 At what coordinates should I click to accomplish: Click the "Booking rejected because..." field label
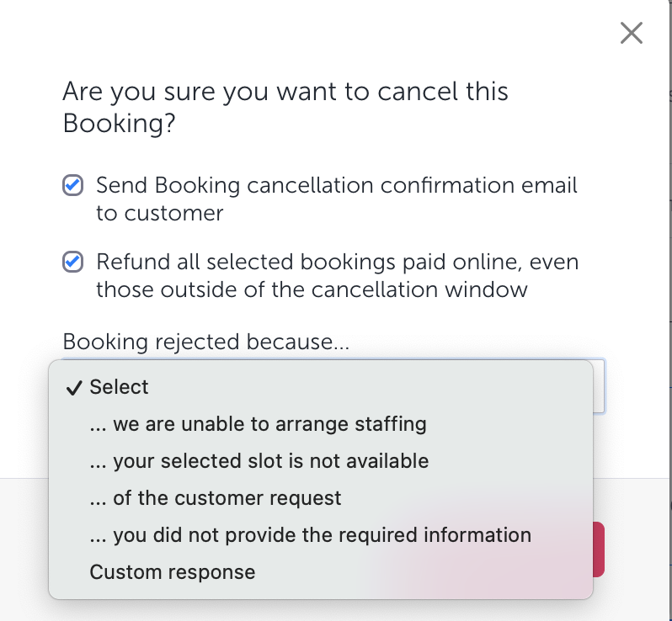(206, 342)
